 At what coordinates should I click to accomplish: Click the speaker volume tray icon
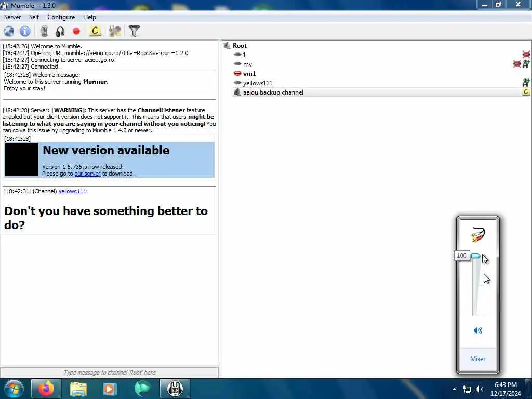coord(480,389)
